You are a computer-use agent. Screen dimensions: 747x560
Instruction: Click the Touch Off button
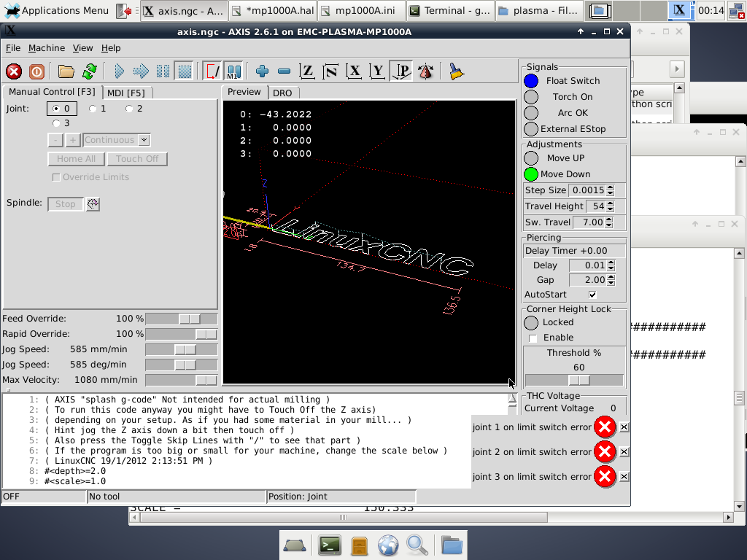click(x=136, y=159)
